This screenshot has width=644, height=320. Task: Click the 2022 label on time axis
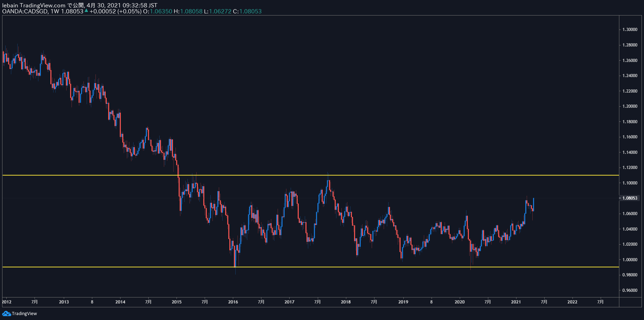[x=572, y=302]
